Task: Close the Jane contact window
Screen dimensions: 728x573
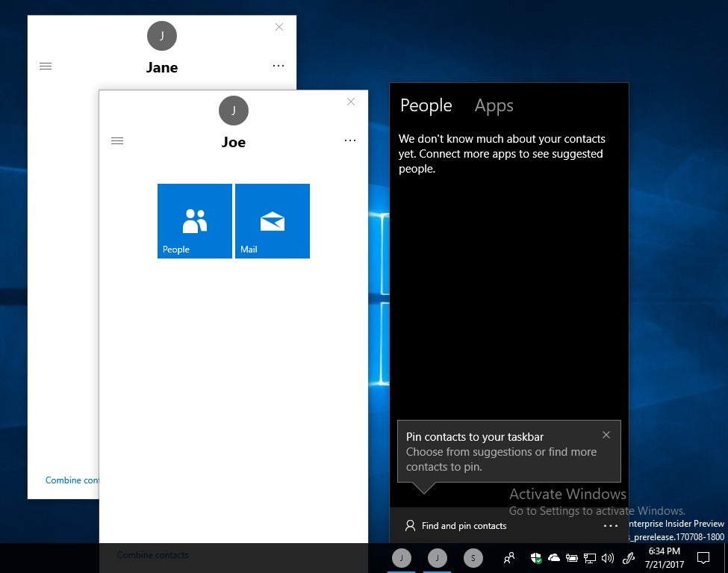Action: pyautogui.click(x=279, y=27)
